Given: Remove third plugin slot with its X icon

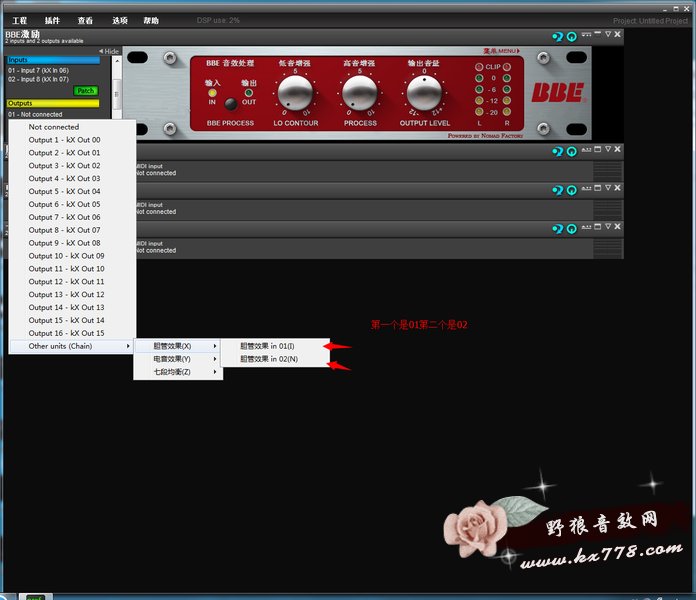Looking at the screenshot, I should pyautogui.click(x=617, y=188).
